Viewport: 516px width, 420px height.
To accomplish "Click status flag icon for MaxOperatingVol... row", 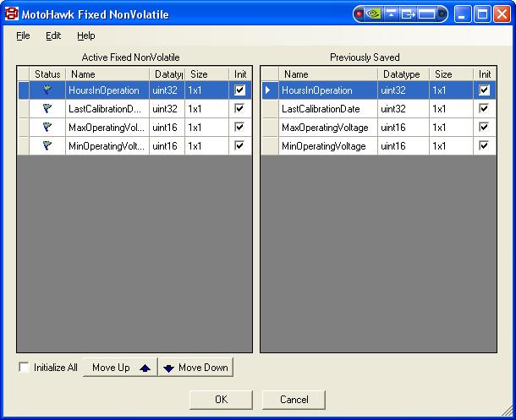I will 47,127.
